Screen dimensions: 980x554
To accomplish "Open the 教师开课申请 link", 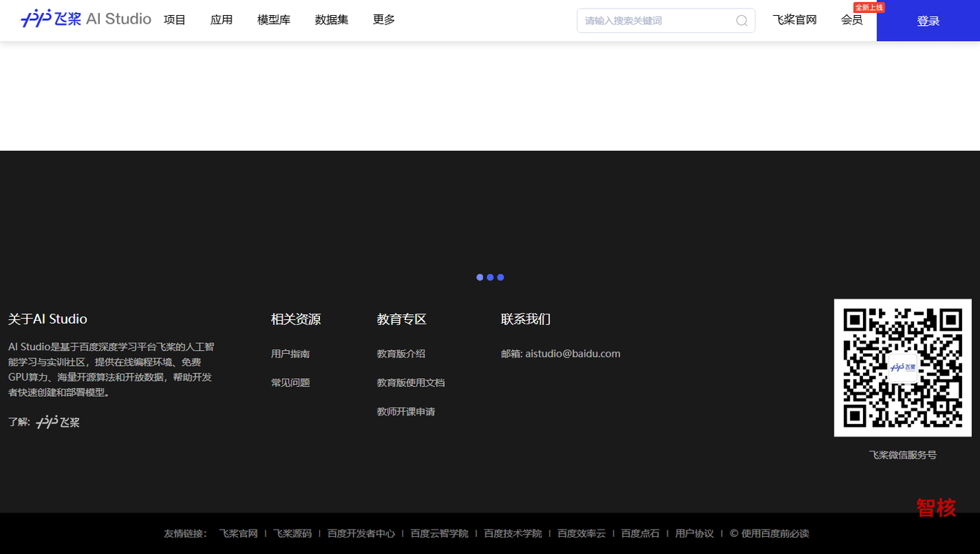I will pyautogui.click(x=406, y=411).
